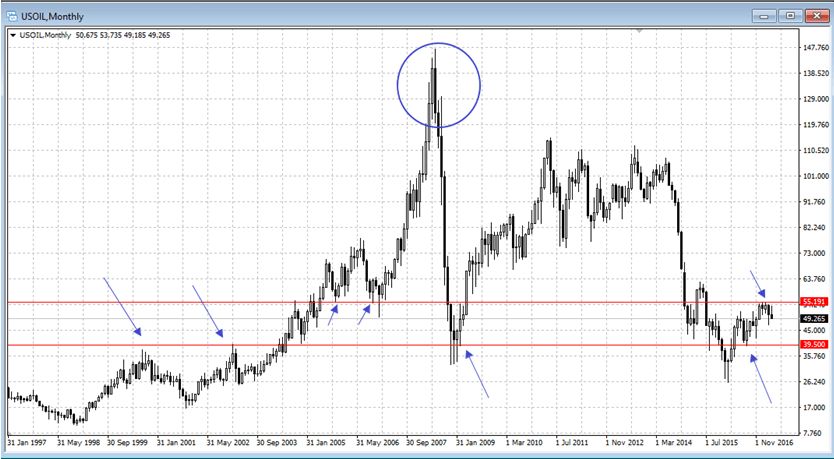Screen dimensions: 834x459
Task: Click the red 39.500 price label
Action: click(812, 344)
